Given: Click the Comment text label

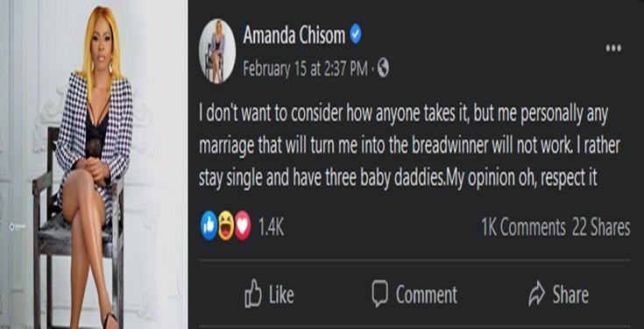Looking at the screenshot, I should coord(427,295).
